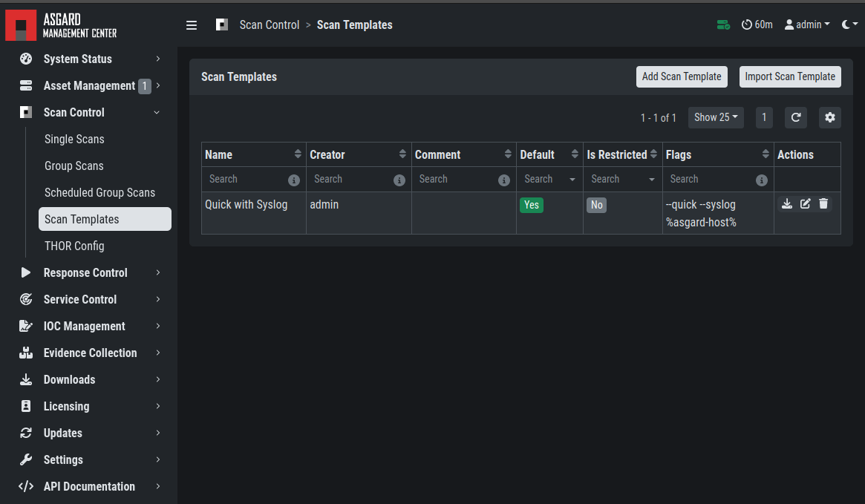Expand the System Status menu chevron
Image resolution: width=865 pixels, height=504 pixels.
click(157, 59)
